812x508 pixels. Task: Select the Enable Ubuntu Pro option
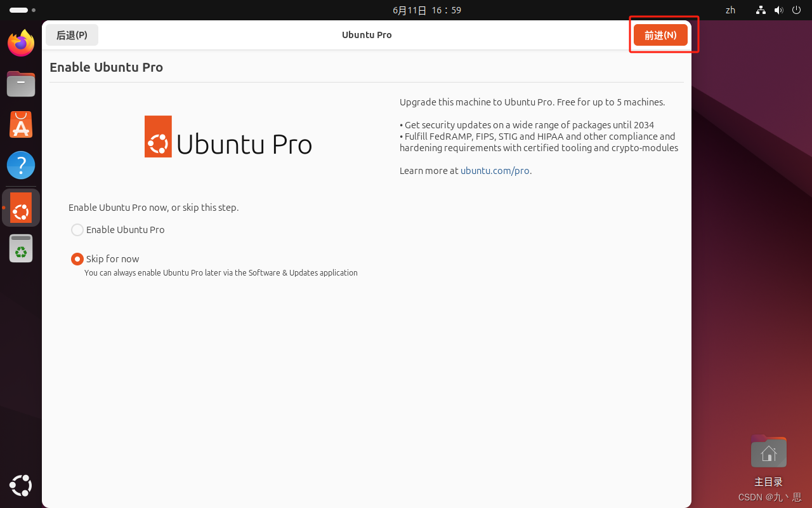[77, 230]
